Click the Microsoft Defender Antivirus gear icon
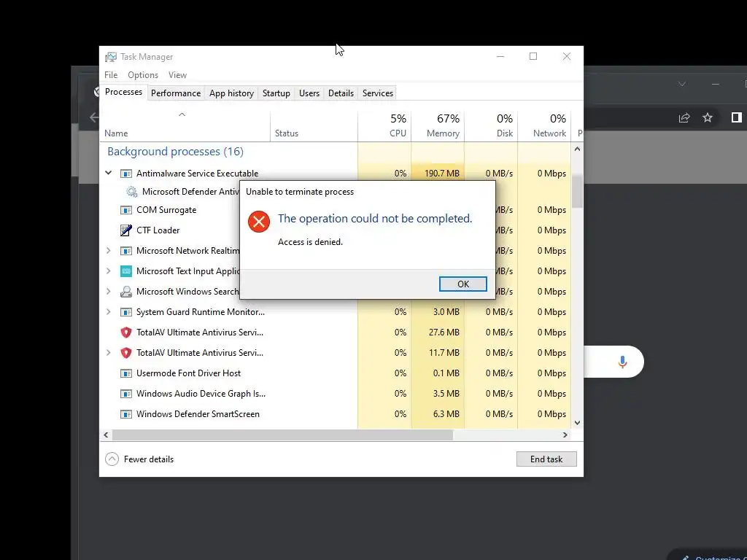The image size is (747, 560). [x=131, y=192]
